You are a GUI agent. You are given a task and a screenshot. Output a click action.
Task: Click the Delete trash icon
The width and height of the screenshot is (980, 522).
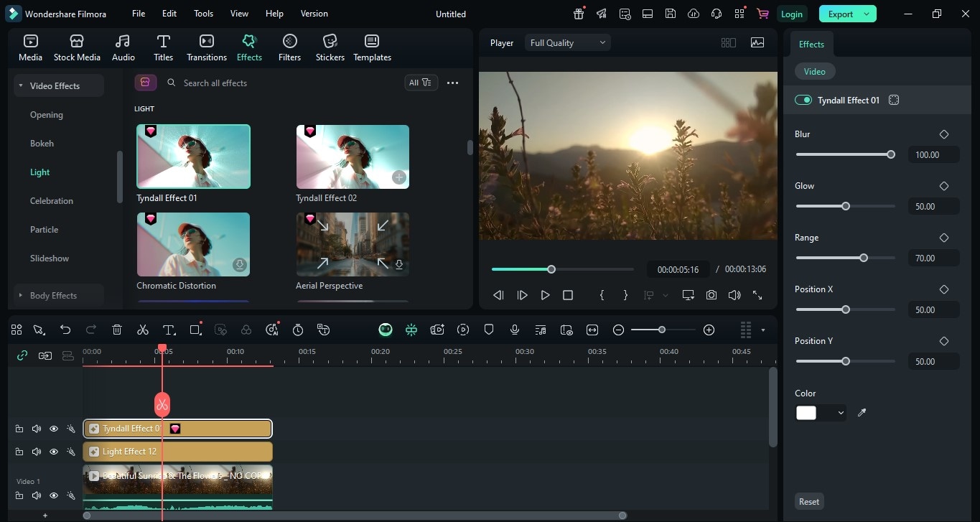tap(117, 330)
